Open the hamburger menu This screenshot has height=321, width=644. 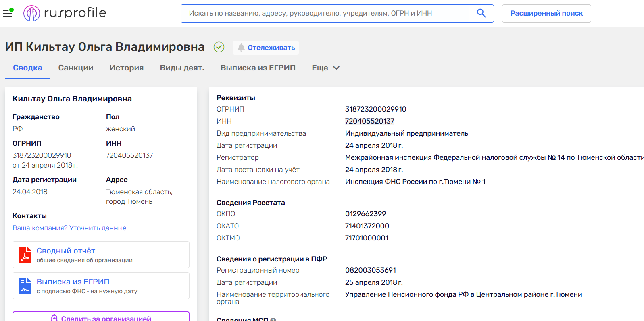click(x=8, y=13)
